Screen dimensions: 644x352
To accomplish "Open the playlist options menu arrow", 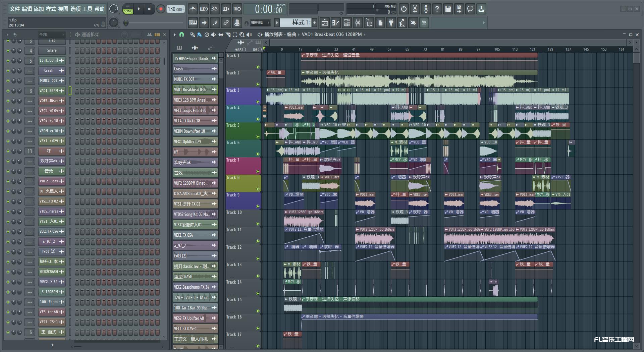I will [175, 35].
